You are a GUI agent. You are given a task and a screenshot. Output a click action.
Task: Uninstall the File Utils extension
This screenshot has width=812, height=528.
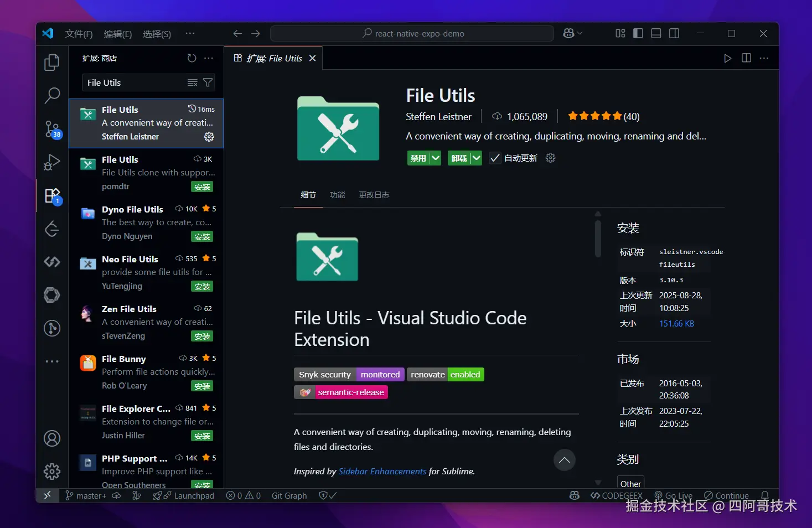tap(459, 158)
